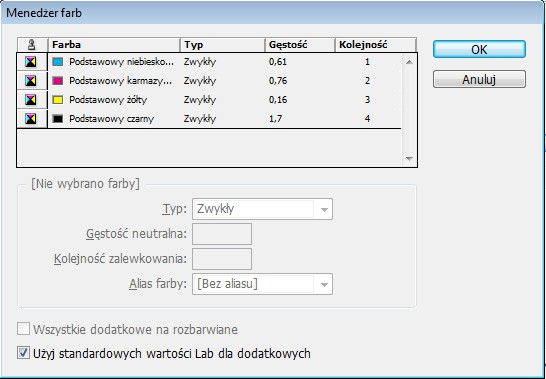Cancel with the Anuluj button
This screenshot has width=546, height=379.
click(x=479, y=79)
